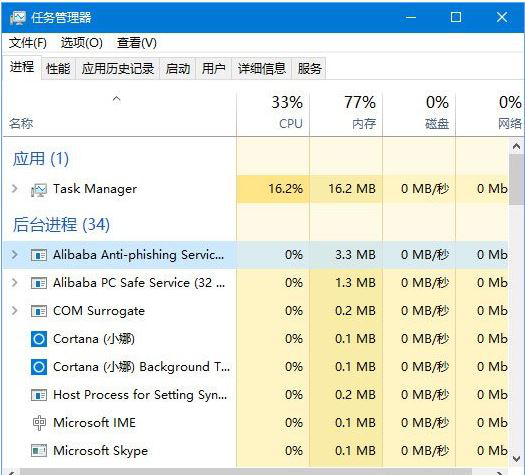Select Alibaba PC Safe Service process name

click(x=139, y=283)
